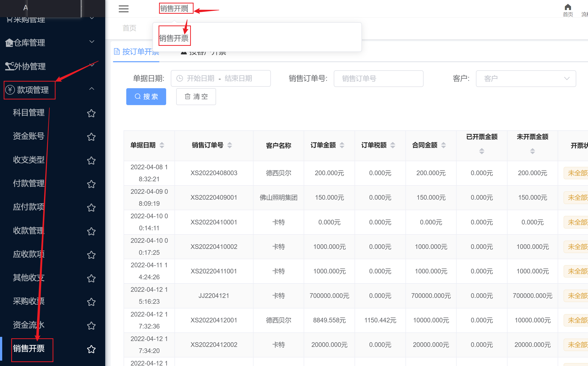Toggle the star next to 资金账号
Screen dimensions: 588x366
(x=91, y=137)
